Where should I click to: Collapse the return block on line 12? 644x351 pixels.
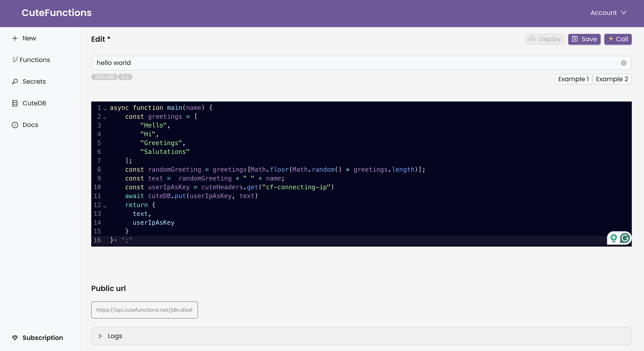coord(105,206)
